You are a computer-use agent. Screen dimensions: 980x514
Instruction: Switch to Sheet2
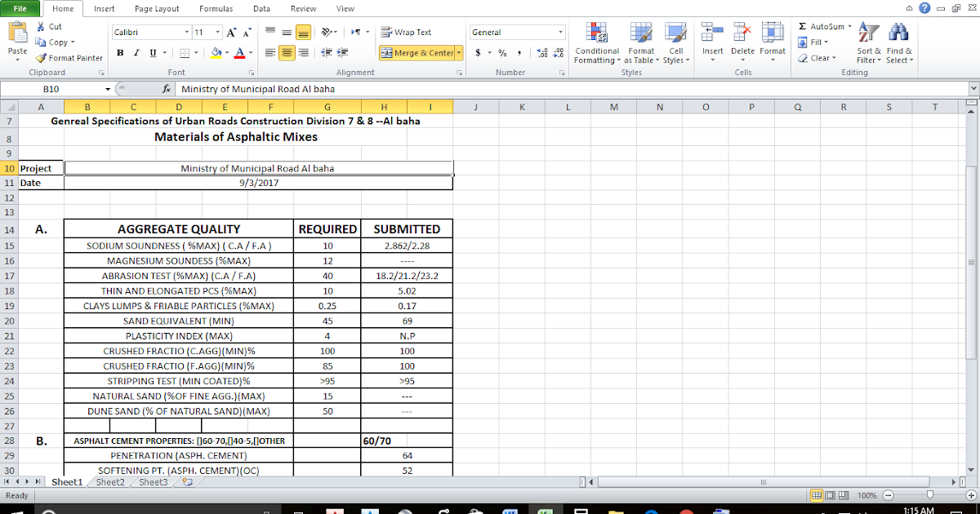tap(109, 481)
